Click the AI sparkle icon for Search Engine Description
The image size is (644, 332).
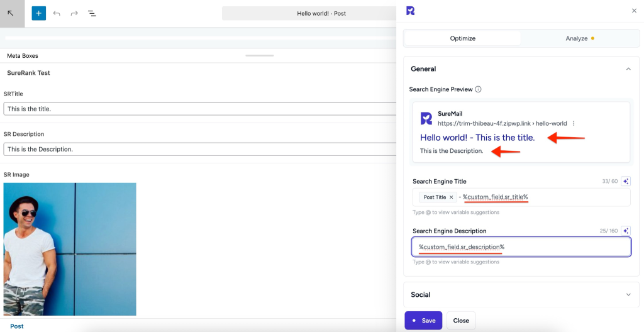click(626, 231)
